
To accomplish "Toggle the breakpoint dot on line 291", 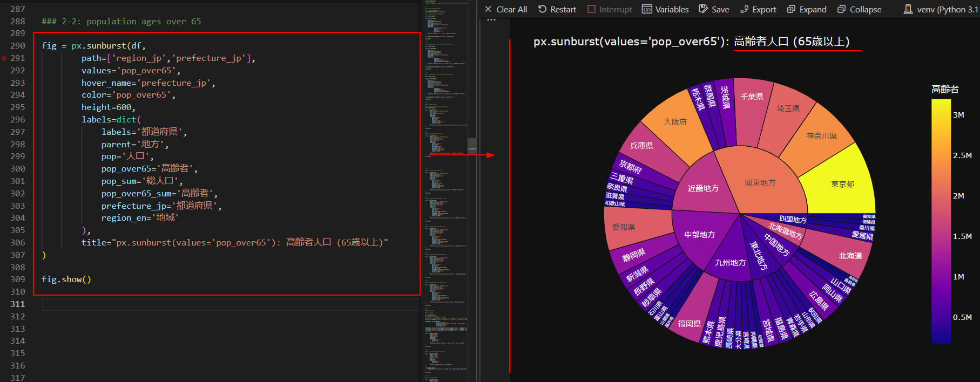I will [x=4, y=58].
